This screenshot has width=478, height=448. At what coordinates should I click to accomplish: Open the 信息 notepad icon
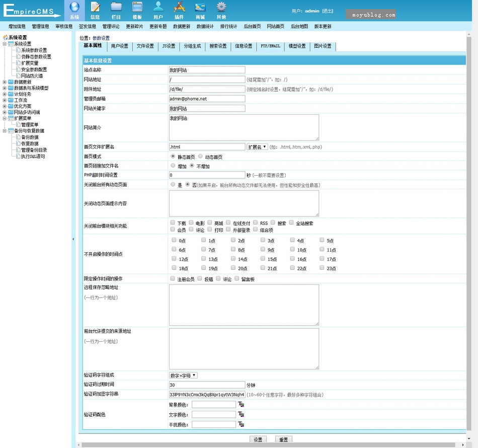click(x=95, y=7)
